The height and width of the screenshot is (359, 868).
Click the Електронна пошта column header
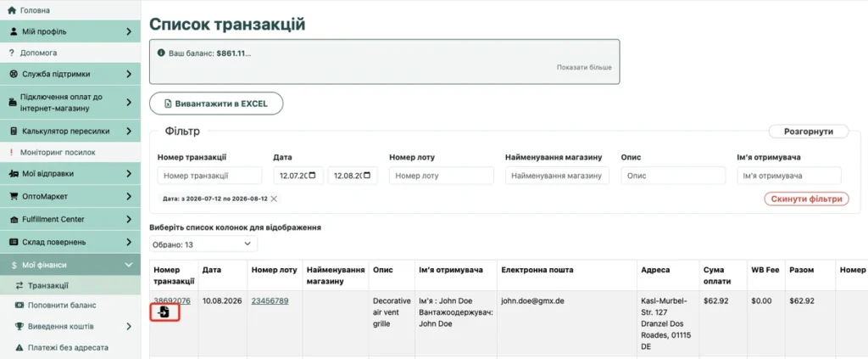click(567, 275)
